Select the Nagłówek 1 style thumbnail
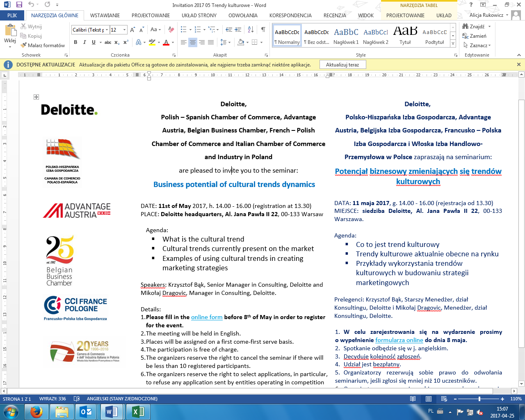 pos(346,36)
